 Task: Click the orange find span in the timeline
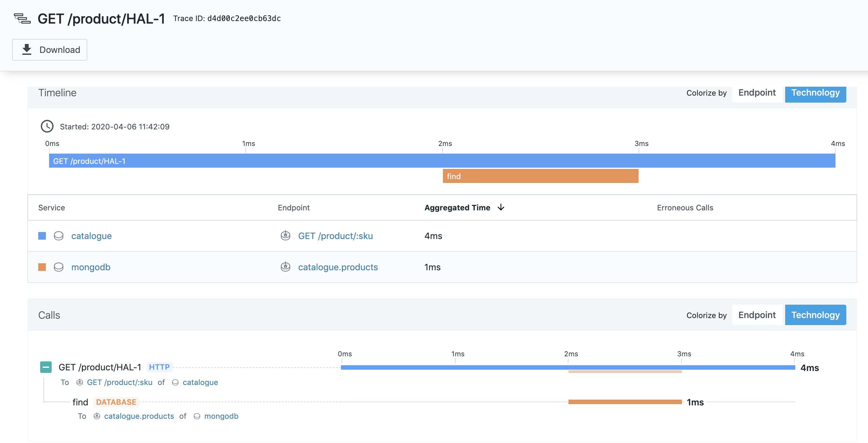point(539,176)
